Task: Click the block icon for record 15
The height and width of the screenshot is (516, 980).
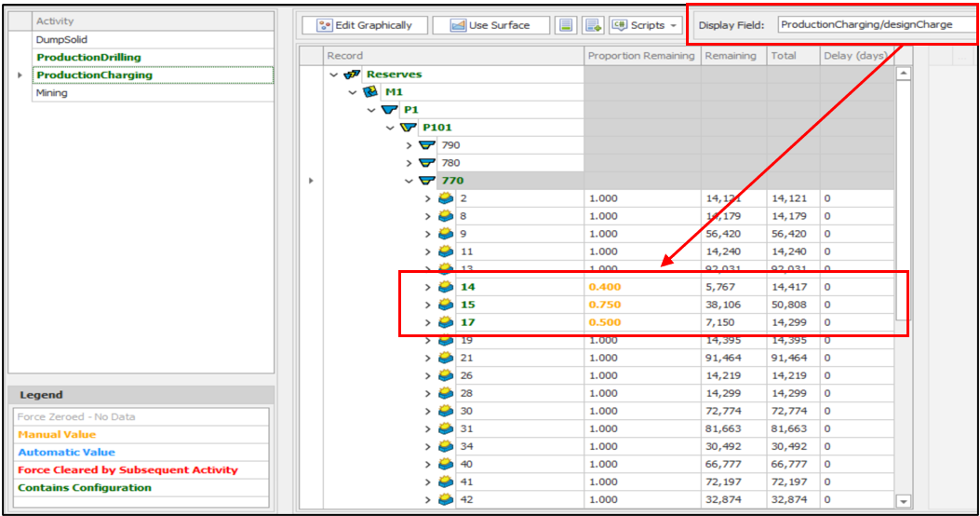Action: click(x=446, y=305)
